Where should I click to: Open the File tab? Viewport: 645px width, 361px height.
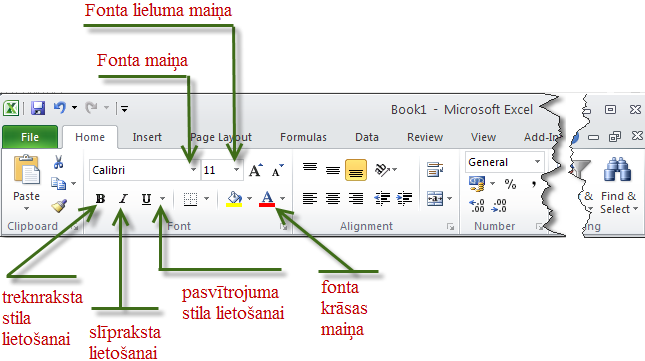(30, 137)
